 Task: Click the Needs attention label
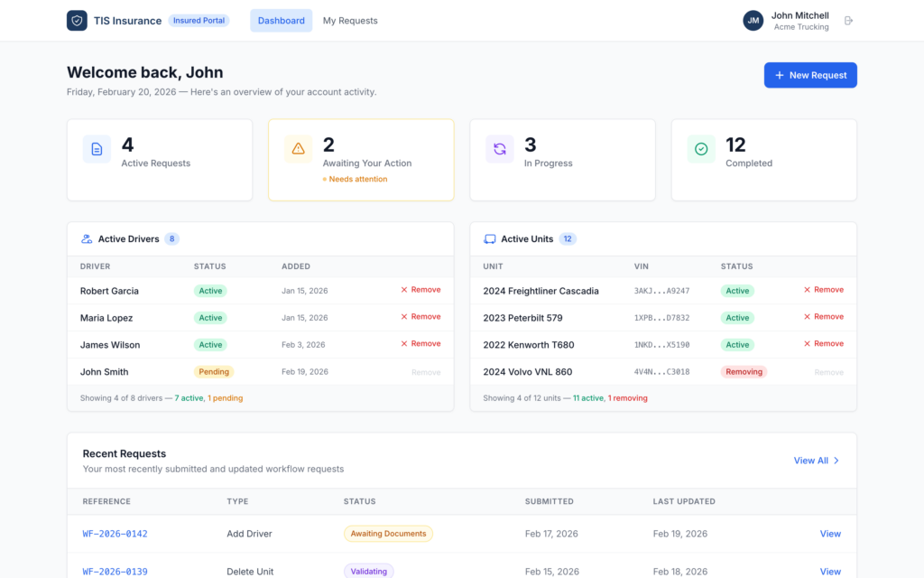pyautogui.click(x=356, y=180)
